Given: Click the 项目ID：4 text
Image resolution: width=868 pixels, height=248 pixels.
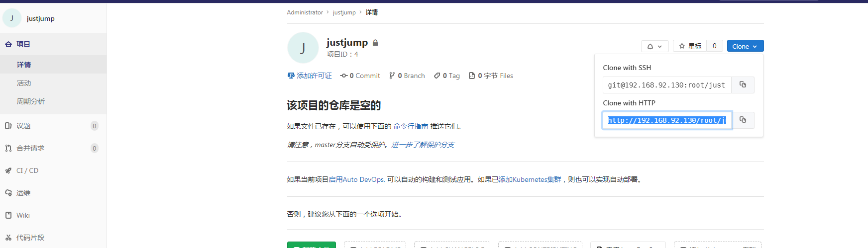Looking at the screenshot, I should coord(342,54).
